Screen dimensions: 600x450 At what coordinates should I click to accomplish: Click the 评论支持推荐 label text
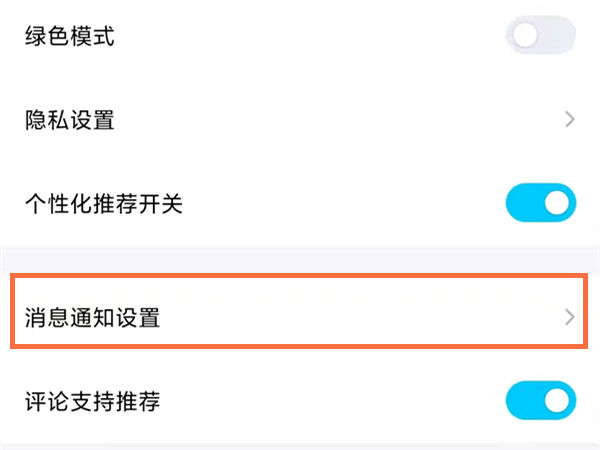click(x=92, y=402)
